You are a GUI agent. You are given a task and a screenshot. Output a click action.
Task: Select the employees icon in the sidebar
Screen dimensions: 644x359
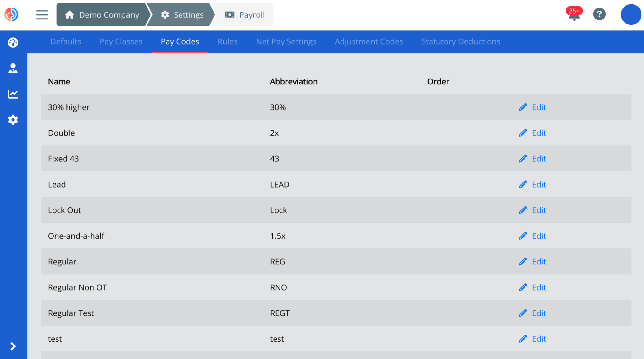[13, 68]
